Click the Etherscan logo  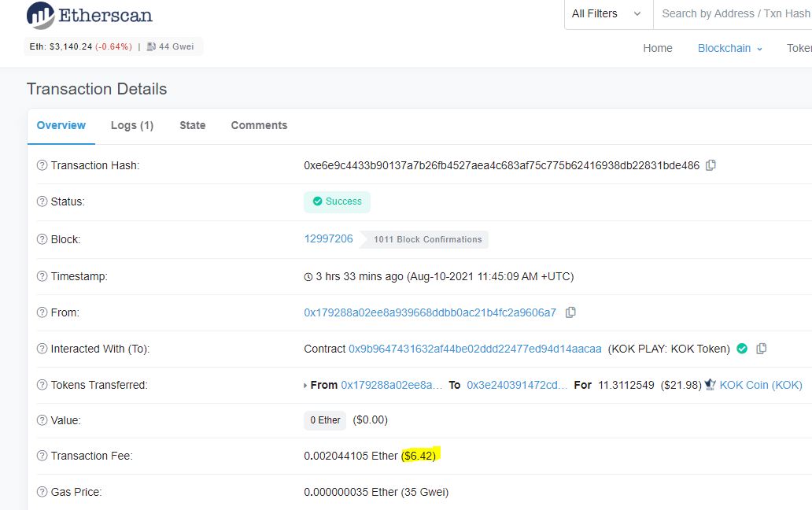click(90, 15)
